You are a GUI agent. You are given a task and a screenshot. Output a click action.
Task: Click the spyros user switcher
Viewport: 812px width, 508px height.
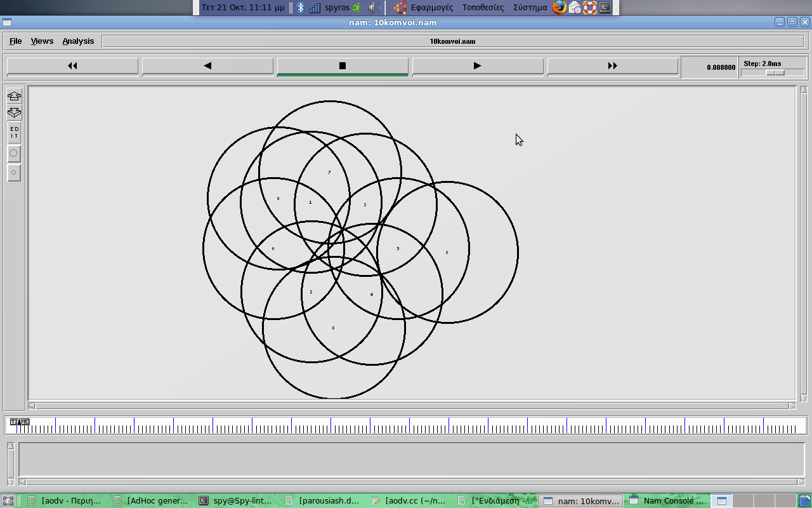tap(343, 8)
